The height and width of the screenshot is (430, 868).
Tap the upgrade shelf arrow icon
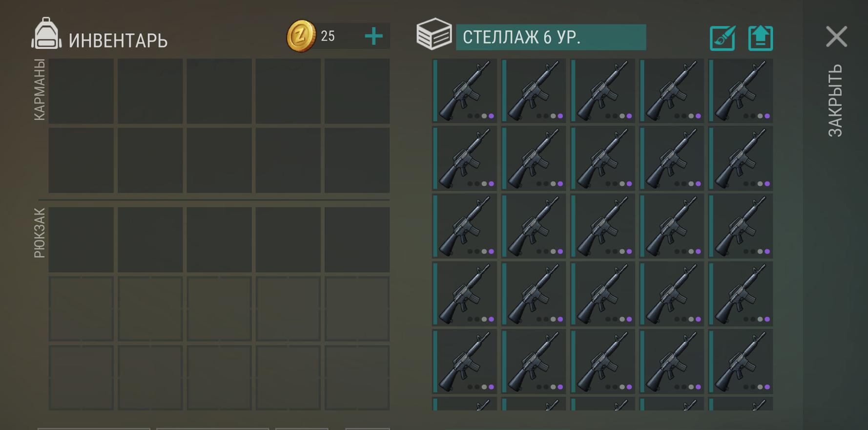(761, 38)
